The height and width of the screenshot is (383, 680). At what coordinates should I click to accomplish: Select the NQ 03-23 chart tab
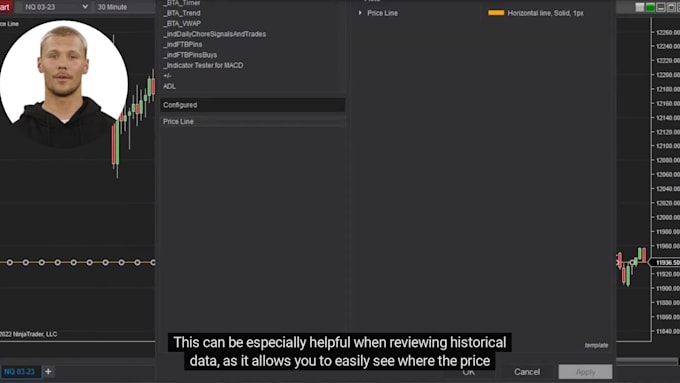[20, 371]
